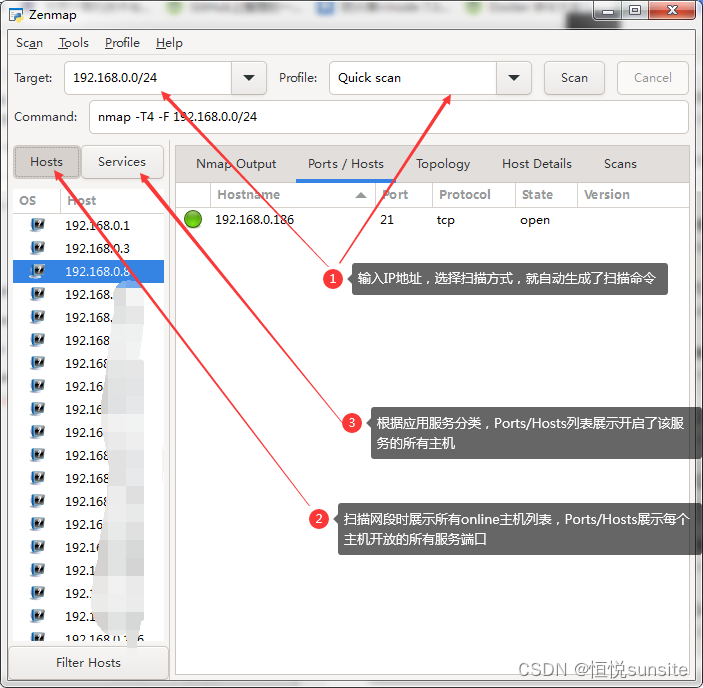Click the Target input field
This screenshot has width=703, height=688.
coord(148,78)
